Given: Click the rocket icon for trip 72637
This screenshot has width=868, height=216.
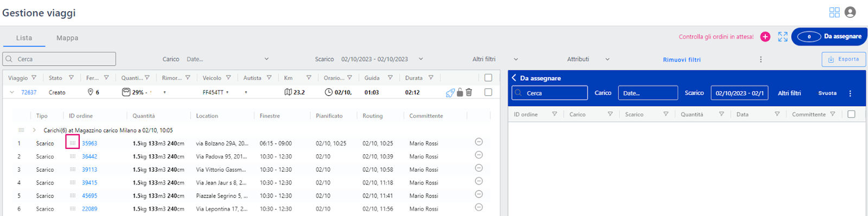Looking at the screenshot, I should [x=450, y=93].
